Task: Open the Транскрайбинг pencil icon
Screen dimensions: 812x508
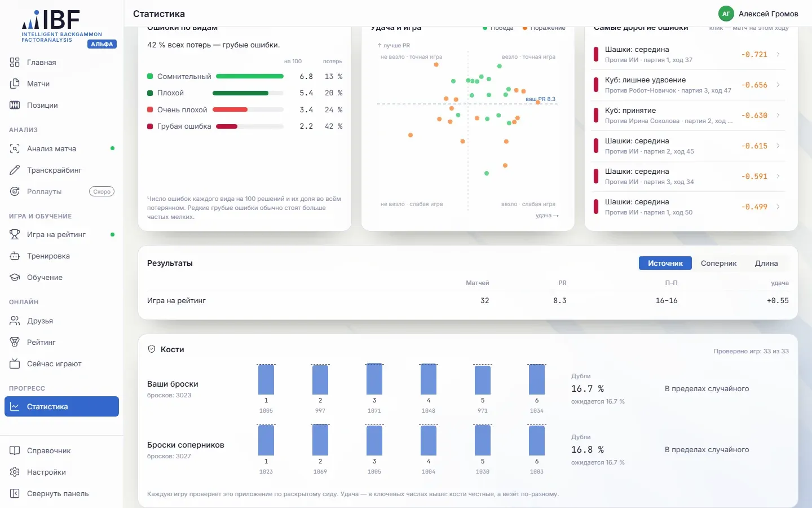Action: tap(15, 170)
